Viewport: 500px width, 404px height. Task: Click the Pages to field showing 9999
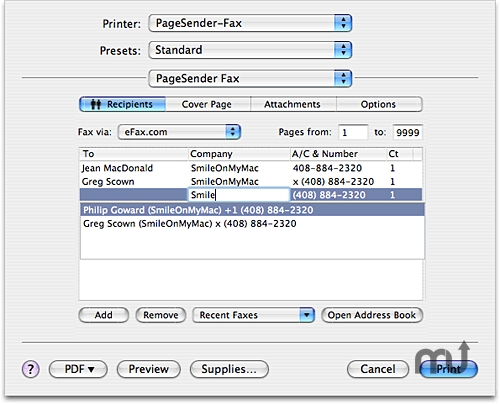click(x=408, y=132)
